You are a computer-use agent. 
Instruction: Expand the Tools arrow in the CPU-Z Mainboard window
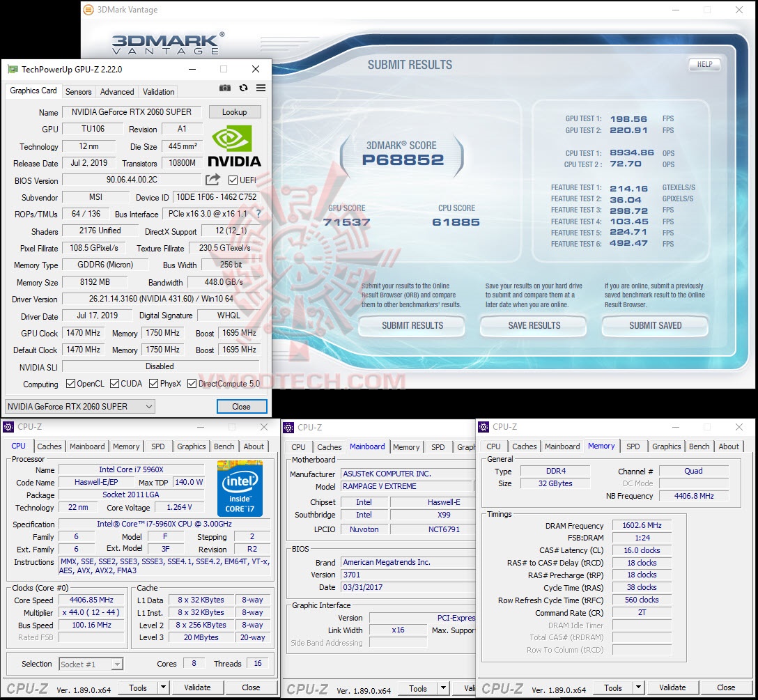coord(443,688)
